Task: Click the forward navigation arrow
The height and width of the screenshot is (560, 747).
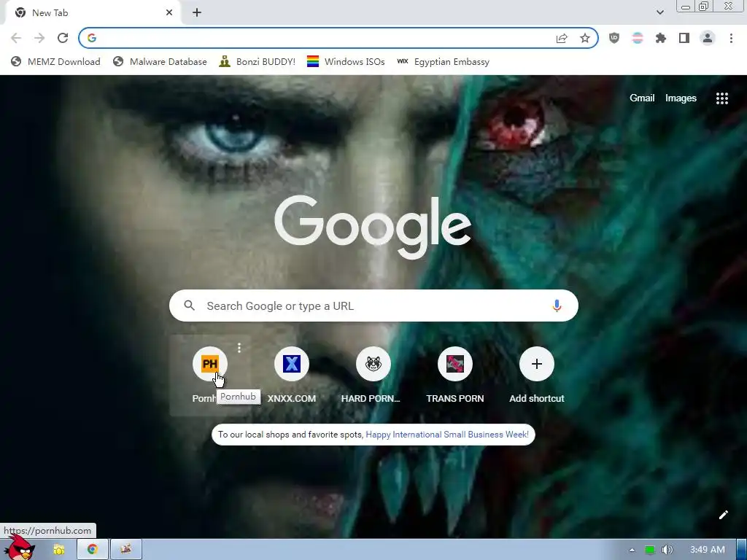Action: point(39,38)
